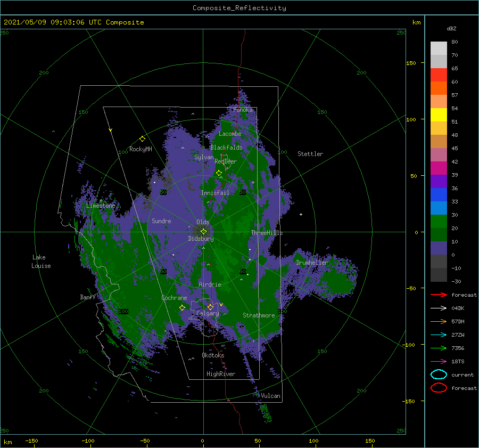Click the ThreeHills label
Image resolution: width=479 pixels, height=448 pixels.
tap(267, 233)
